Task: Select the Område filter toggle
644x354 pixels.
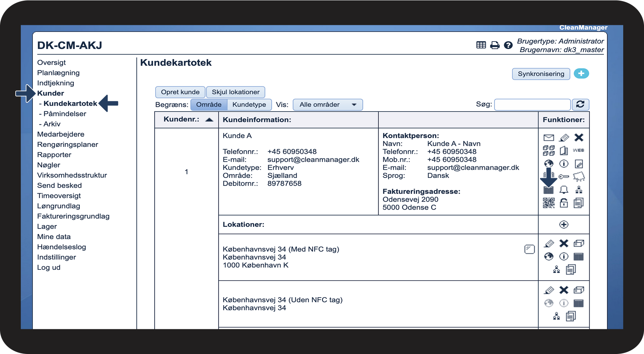Action: coord(208,105)
